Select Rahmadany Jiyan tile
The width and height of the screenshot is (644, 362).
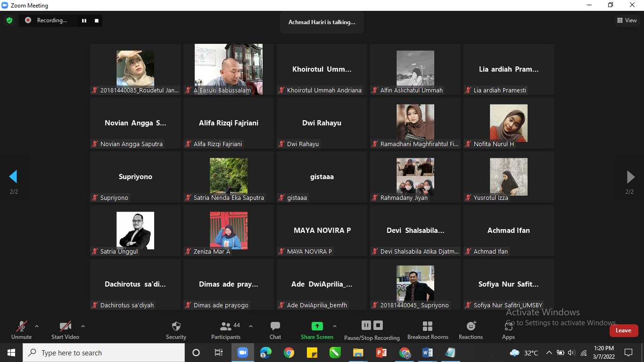(x=415, y=177)
